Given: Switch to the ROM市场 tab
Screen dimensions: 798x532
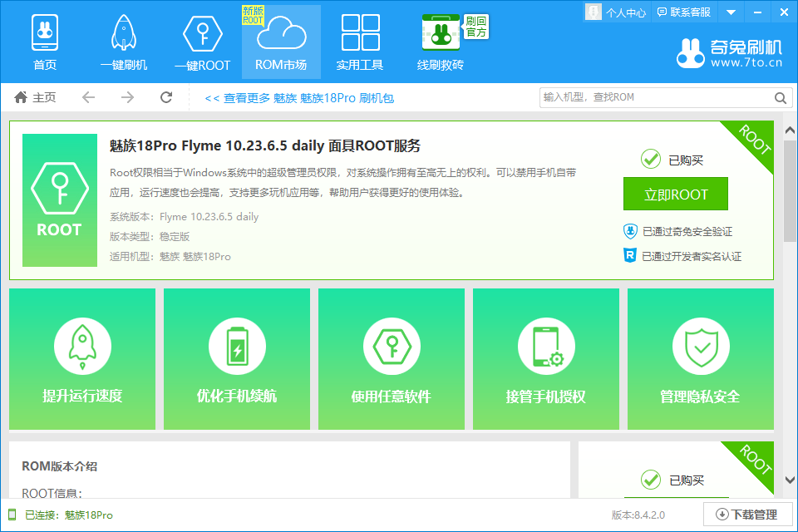Looking at the screenshot, I should [x=281, y=42].
